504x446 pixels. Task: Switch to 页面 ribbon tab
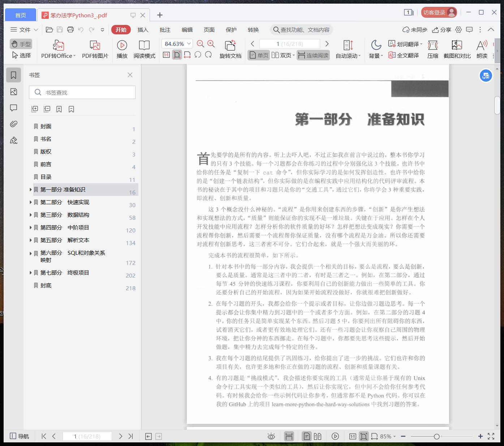209,30
